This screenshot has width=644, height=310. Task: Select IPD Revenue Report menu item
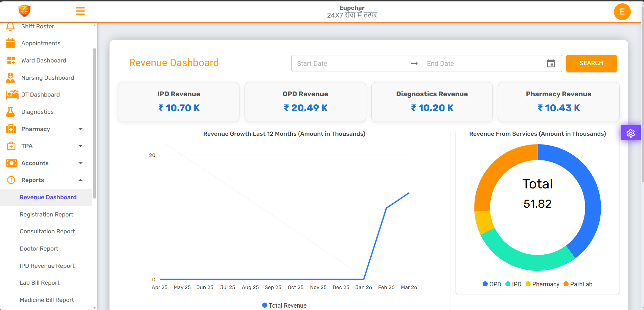(x=47, y=266)
